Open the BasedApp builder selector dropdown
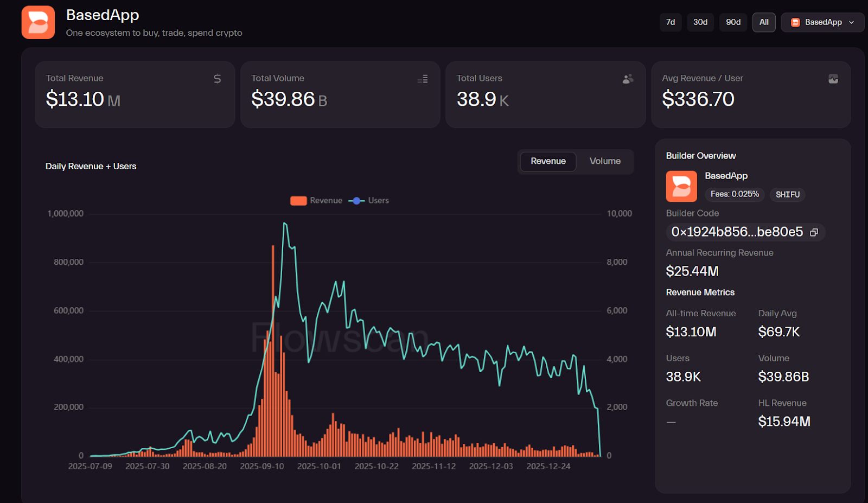Viewport: 868px width, 503px height. pyautogui.click(x=822, y=22)
